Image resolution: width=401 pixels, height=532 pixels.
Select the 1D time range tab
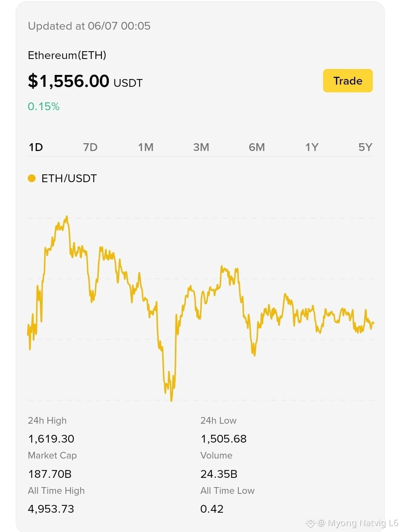[36, 147]
